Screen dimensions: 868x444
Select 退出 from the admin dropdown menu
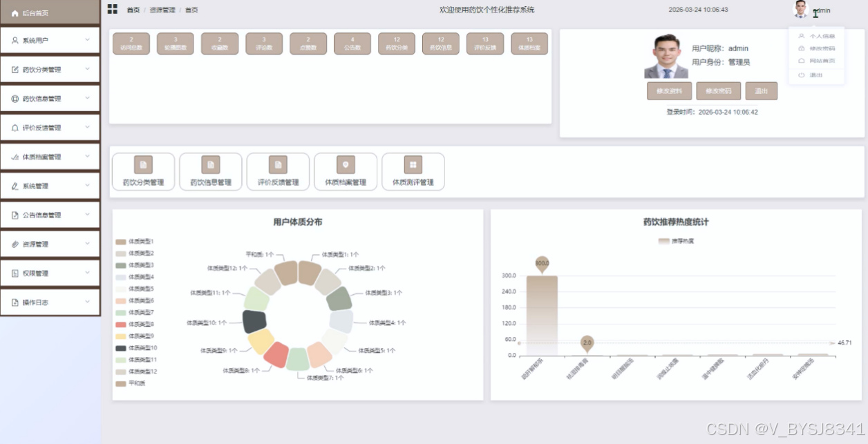point(816,75)
